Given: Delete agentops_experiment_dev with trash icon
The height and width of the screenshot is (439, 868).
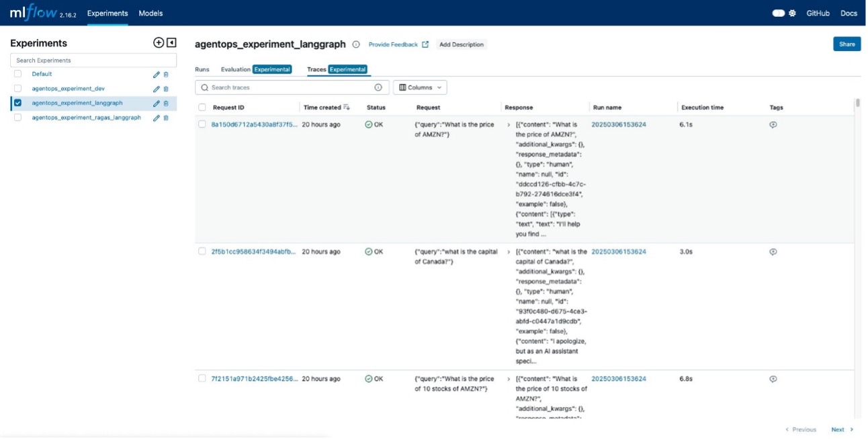Looking at the screenshot, I should click(166, 89).
